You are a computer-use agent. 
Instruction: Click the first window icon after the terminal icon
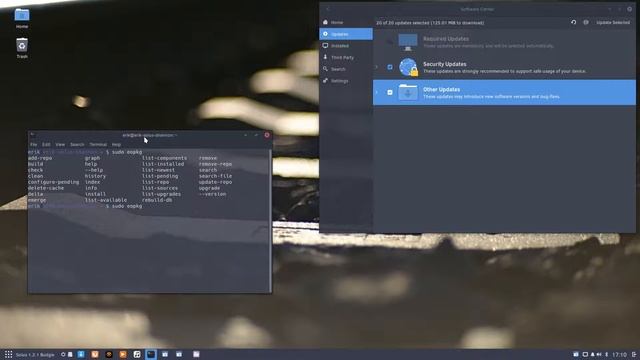(165, 354)
